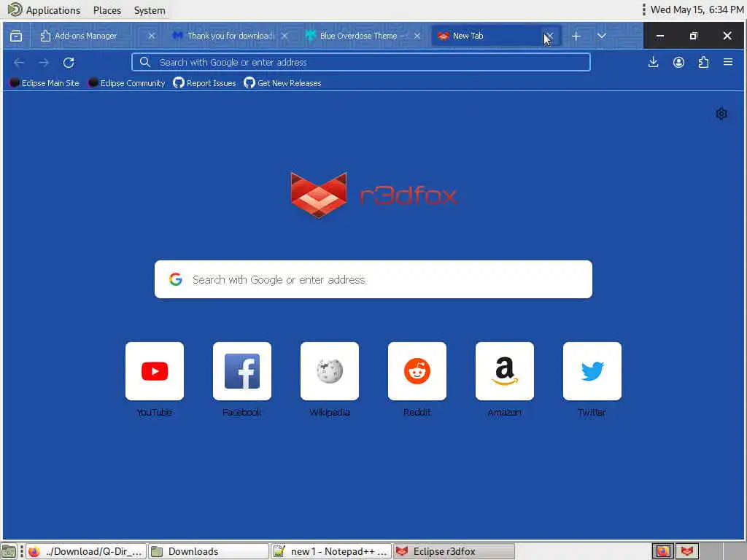Expand the list all tabs chevron
This screenshot has height=560, width=747.
[x=602, y=36]
